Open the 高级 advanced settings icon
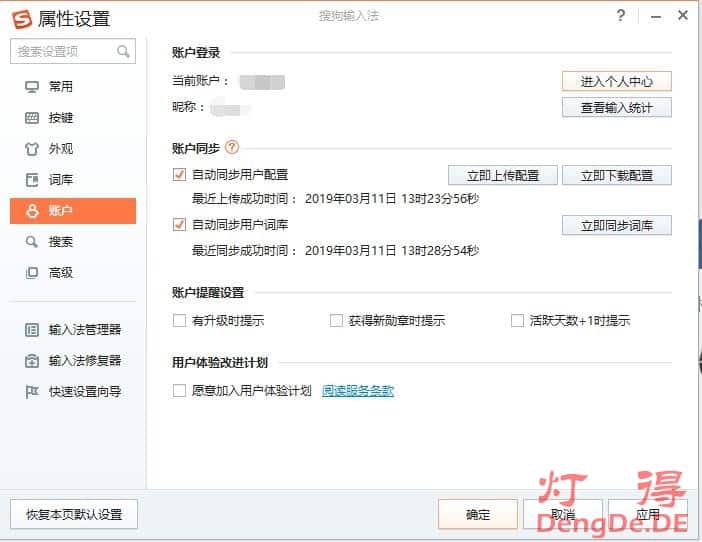702x542 pixels. (x=32, y=273)
